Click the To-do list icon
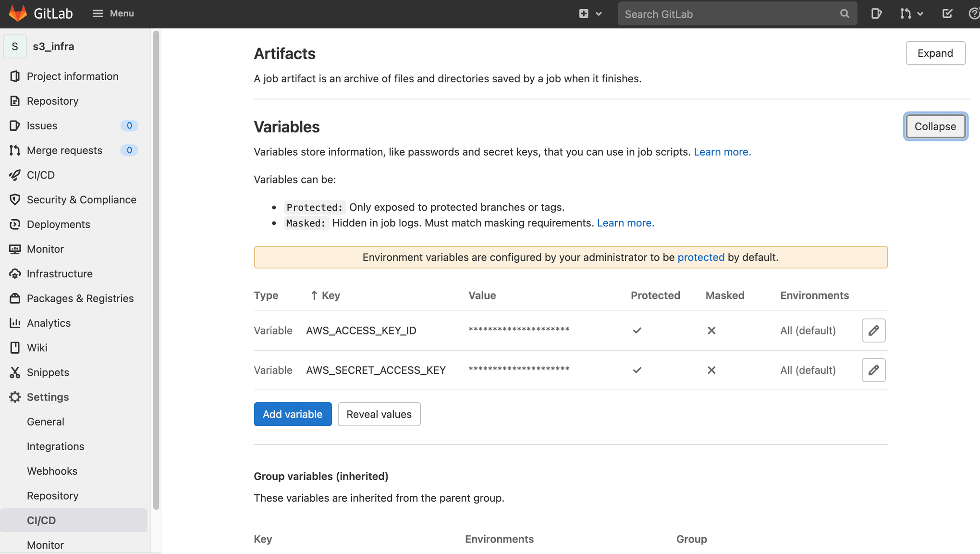Image resolution: width=980 pixels, height=554 pixels. point(947,13)
